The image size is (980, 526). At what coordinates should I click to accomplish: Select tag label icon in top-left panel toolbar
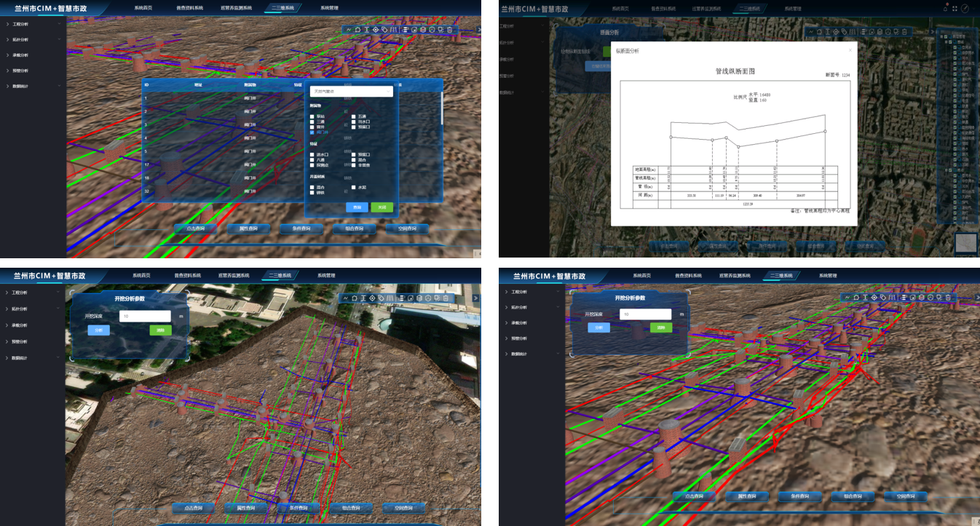[x=384, y=30]
